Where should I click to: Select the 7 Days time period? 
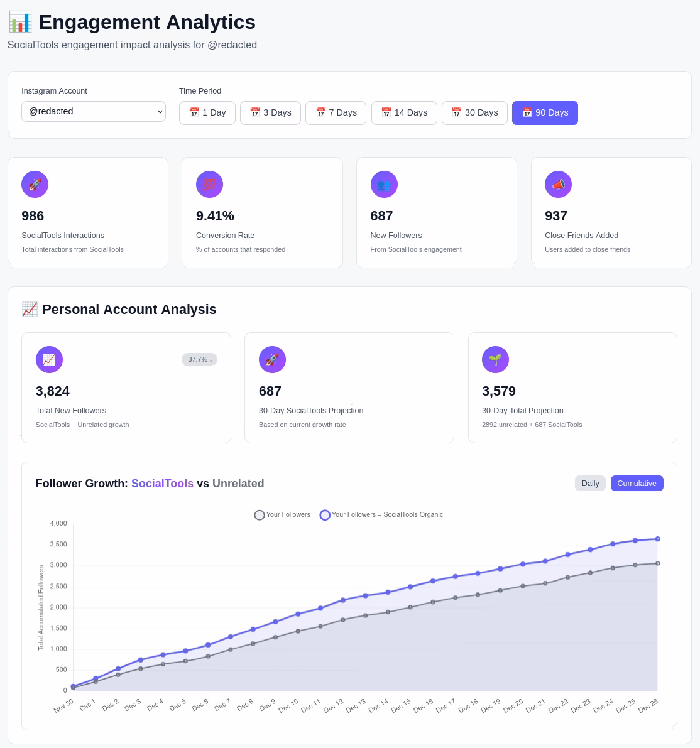(x=336, y=113)
